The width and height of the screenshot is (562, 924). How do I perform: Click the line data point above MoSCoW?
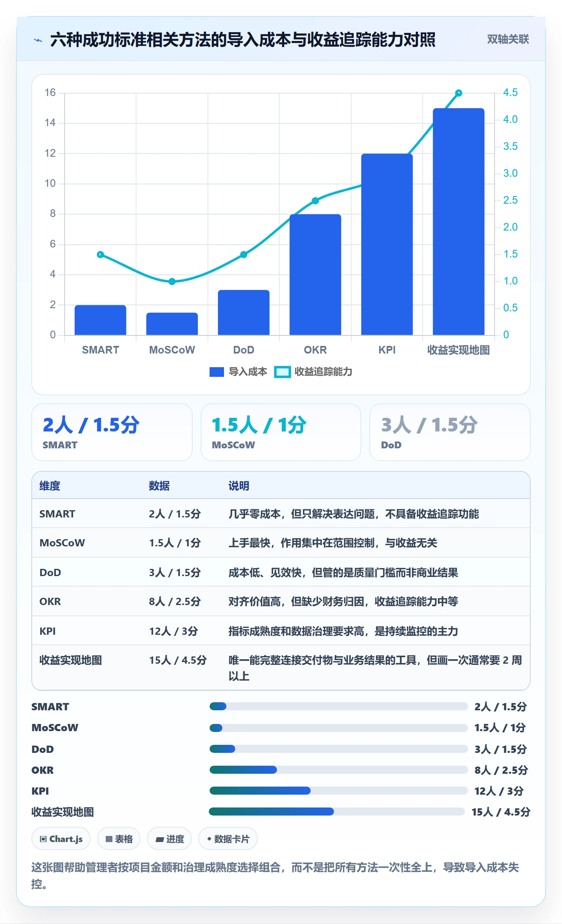(172, 281)
